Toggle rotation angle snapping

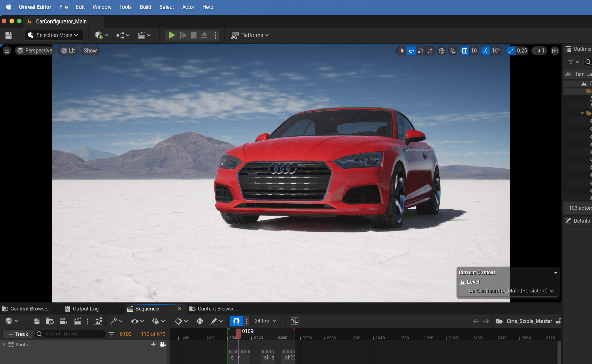[x=486, y=51]
